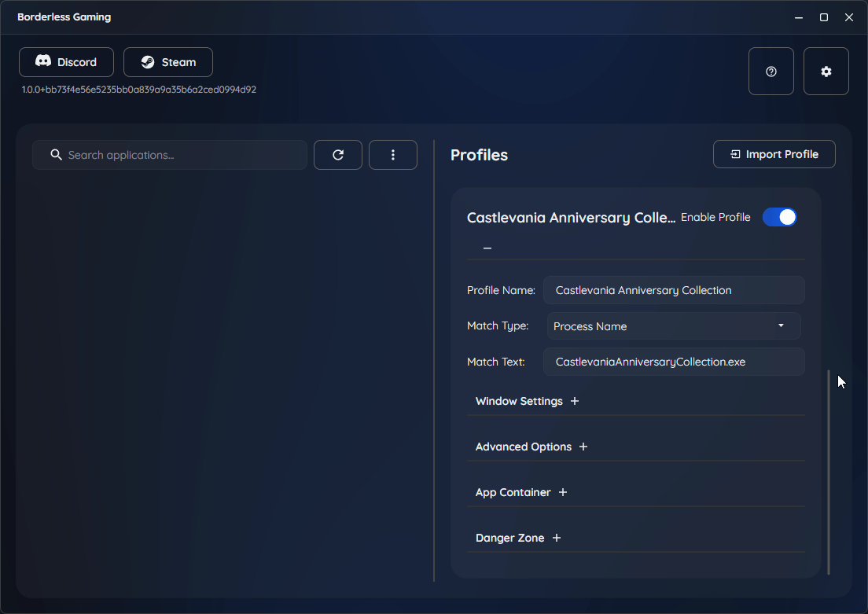Open the Steam page button
Screen dimensions: 868x614
point(168,62)
